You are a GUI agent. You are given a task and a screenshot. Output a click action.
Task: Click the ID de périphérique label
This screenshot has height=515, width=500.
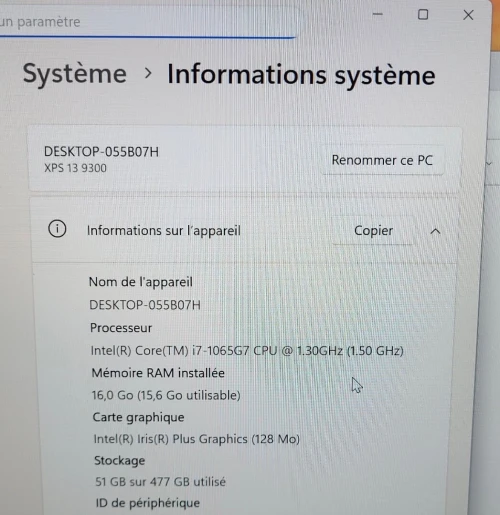(x=148, y=503)
